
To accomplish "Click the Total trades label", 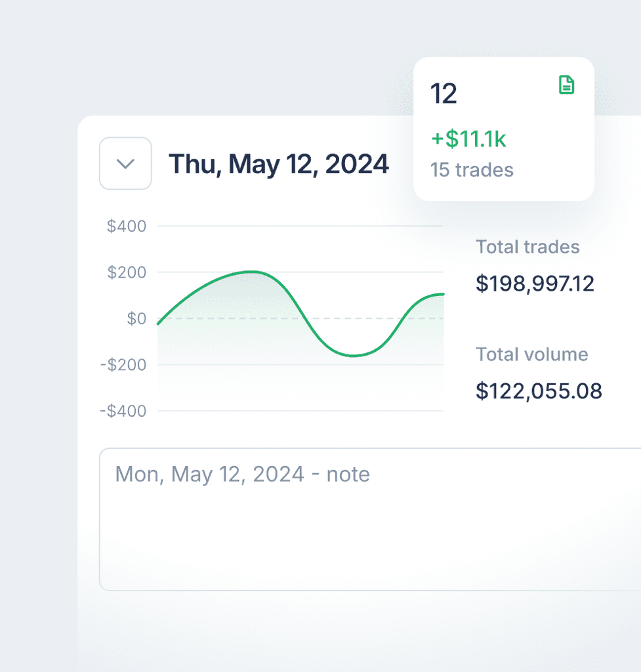I will (527, 247).
